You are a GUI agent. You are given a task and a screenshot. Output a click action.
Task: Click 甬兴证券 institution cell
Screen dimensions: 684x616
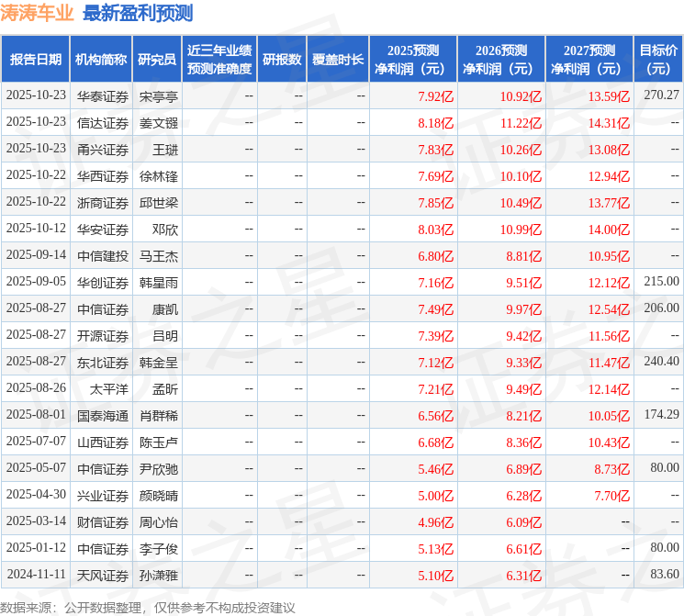[x=103, y=150]
